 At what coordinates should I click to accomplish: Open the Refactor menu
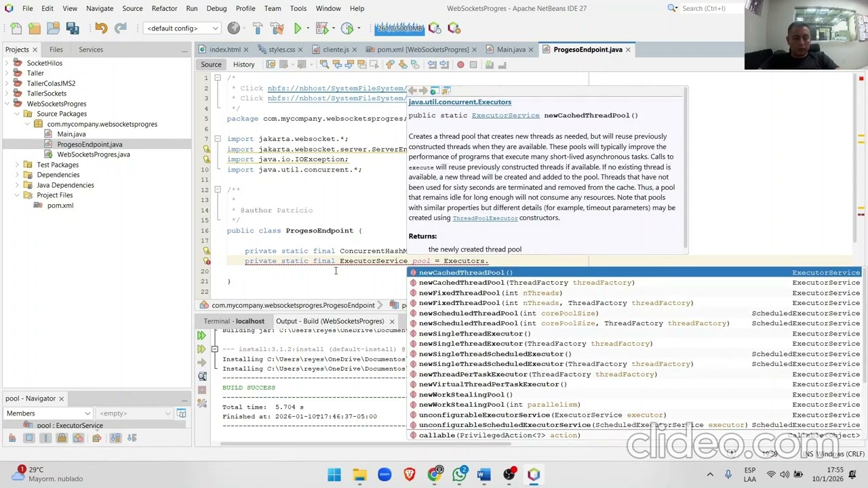click(x=164, y=8)
